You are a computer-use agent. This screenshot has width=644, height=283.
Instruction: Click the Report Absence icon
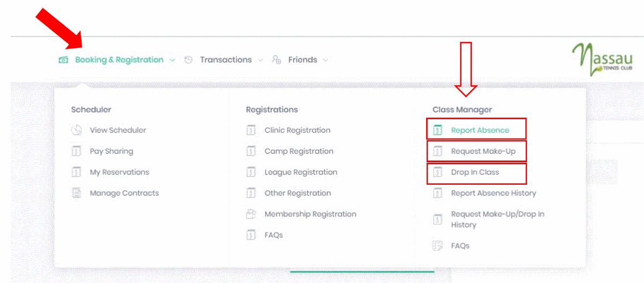(437, 130)
